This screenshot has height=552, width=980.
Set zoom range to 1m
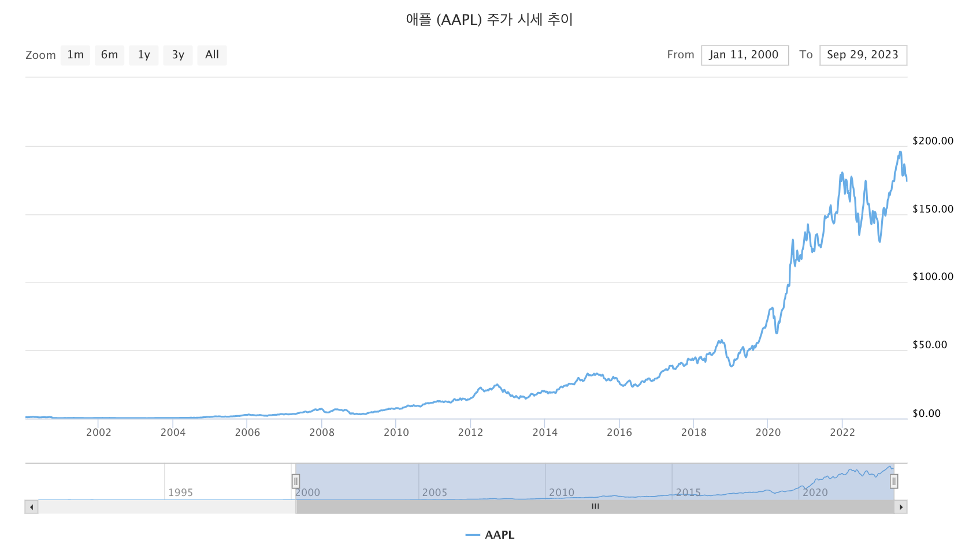coord(75,55)
